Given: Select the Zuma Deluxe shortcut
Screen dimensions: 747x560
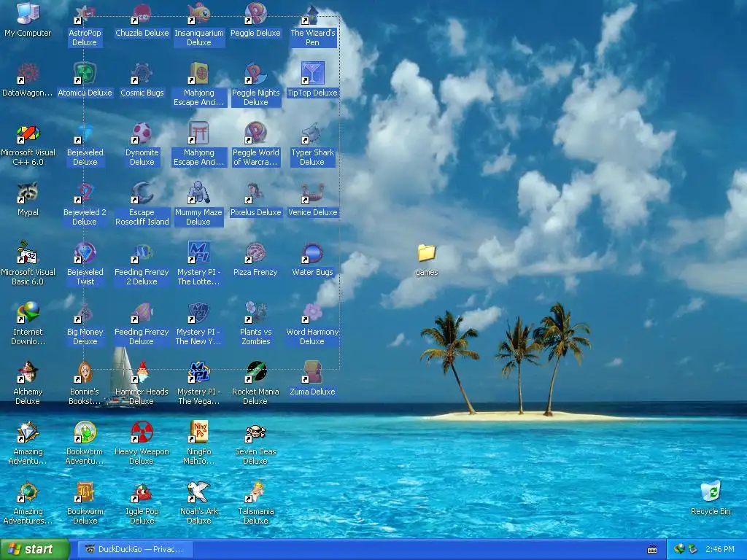Looking at the screenshot, I should pos(312,372).
